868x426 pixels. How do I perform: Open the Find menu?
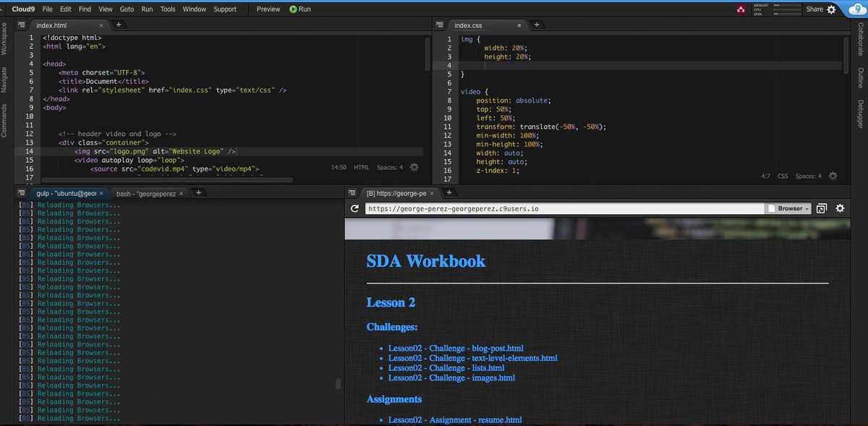point(85,9)
